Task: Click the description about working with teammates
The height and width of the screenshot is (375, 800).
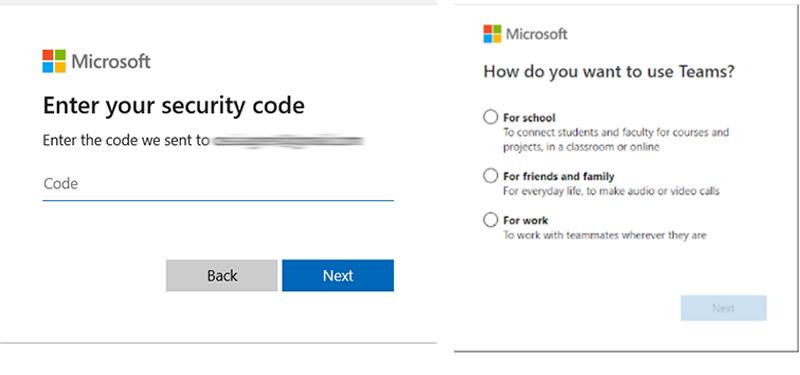Action: click(x=605, y=236)
